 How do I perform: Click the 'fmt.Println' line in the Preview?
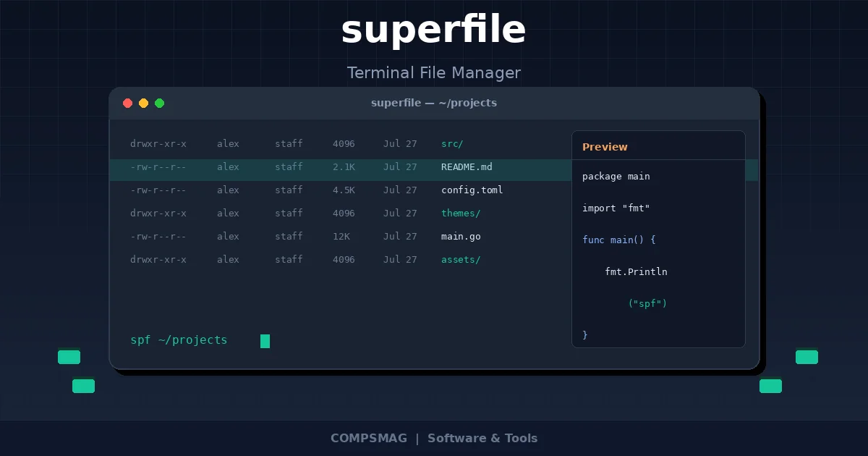click(637, 272)
